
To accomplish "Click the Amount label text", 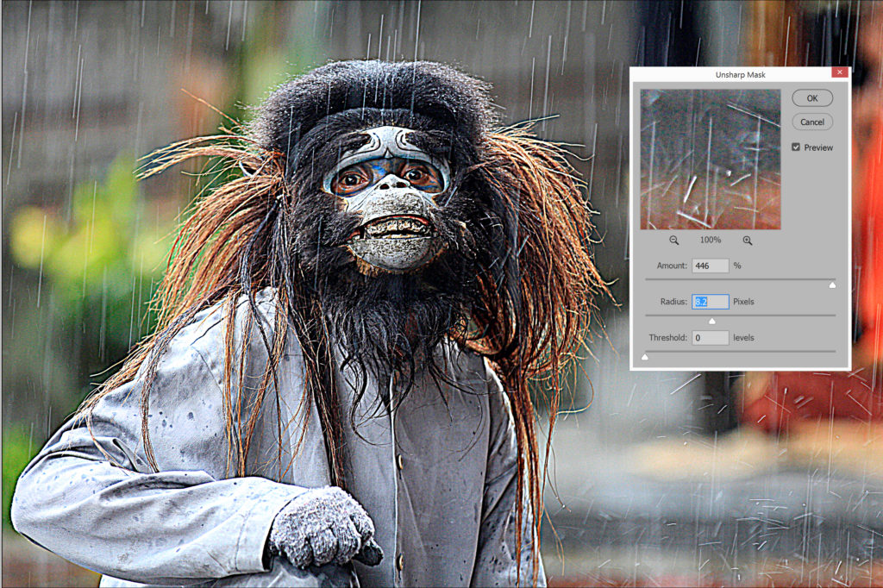I will (x=670, y=266).
